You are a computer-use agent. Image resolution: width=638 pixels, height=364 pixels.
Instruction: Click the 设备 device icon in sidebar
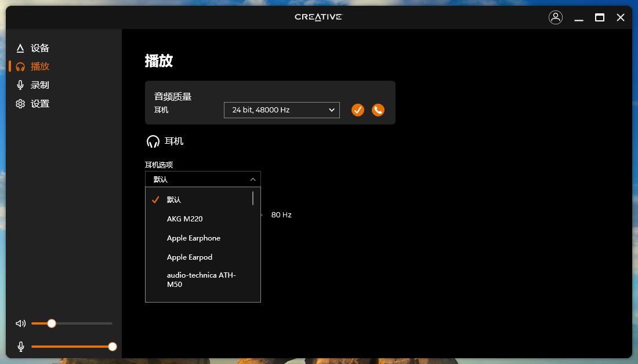(x=20, y=48)
